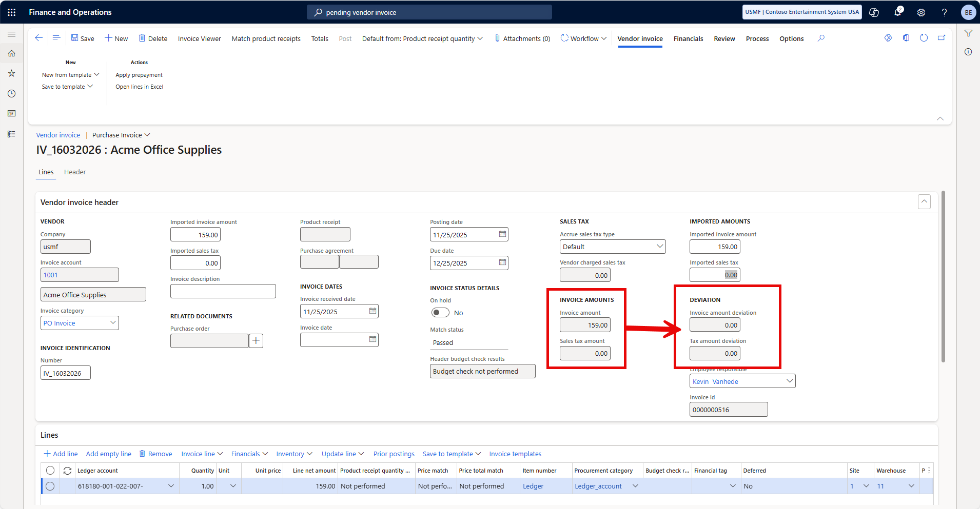Open the settings gear
Image resolution: width=980 pixels, height=509 pixels.
point(921,12)
